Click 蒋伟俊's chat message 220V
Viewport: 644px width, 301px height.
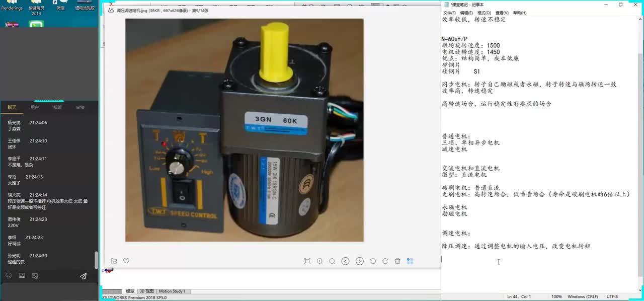coord(12,225)
